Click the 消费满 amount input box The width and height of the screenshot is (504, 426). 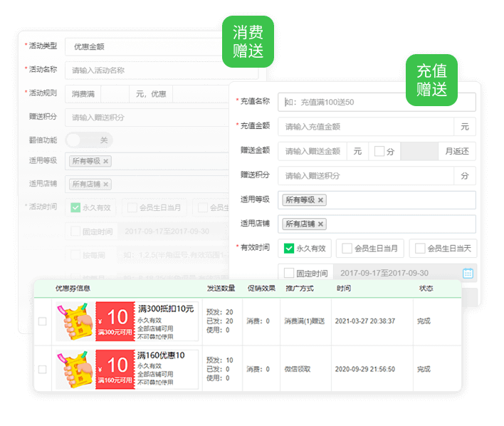click(115, 94)
